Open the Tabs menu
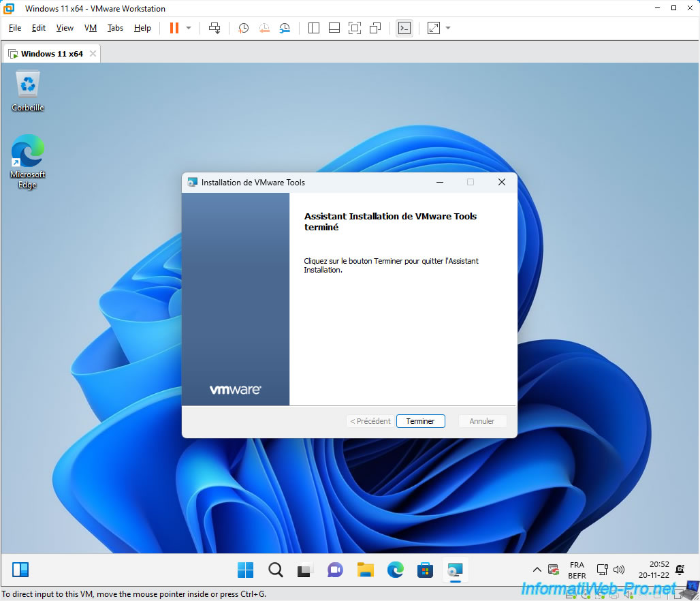 point(115,28)
